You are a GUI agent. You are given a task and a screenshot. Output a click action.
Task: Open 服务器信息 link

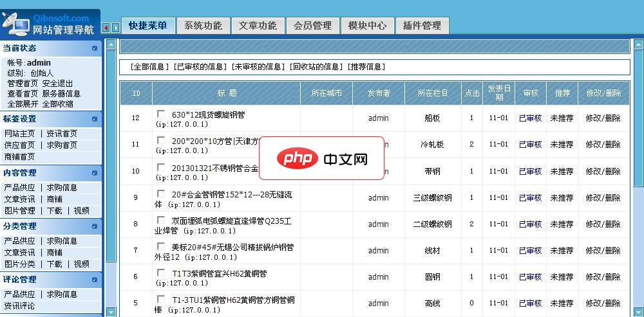pyautogui.click(x=61, y=93)
